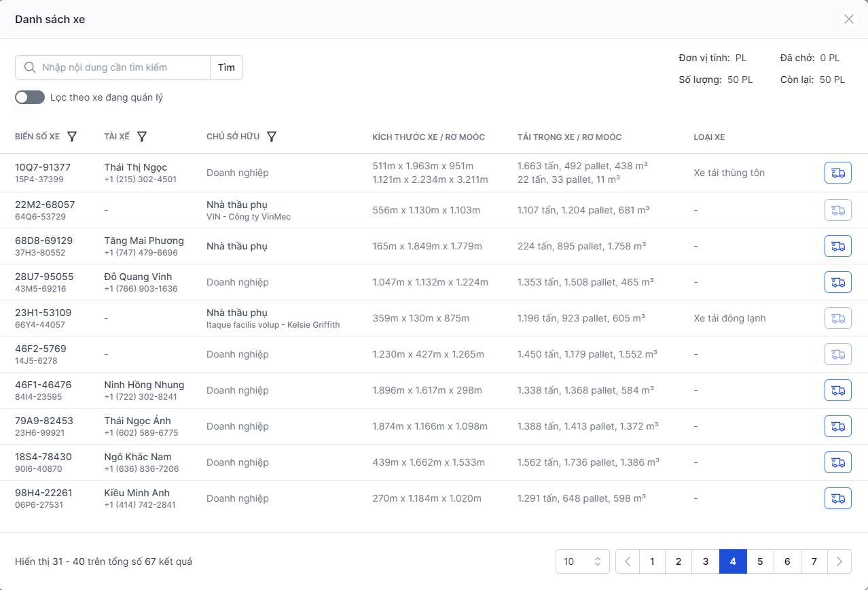Viewport: 868px width, 590px height.
Task: Click truck icon for vehicle 10Q7-91377
Action: pos(837,173)
